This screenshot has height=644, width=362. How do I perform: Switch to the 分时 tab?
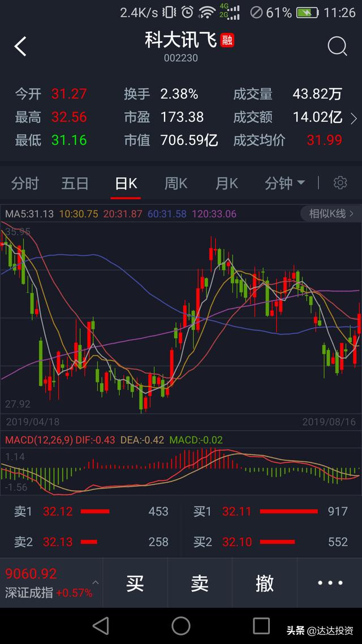(x=25, y=183)
